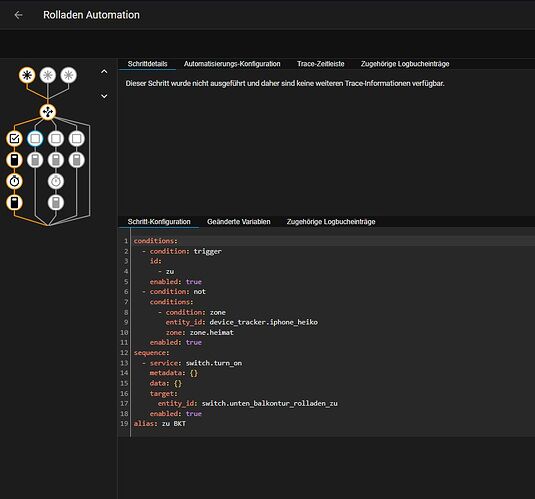Click code line 1 'conditions:'
The width and height of the screenshot is (535, 499).
[x=156, y=241]
